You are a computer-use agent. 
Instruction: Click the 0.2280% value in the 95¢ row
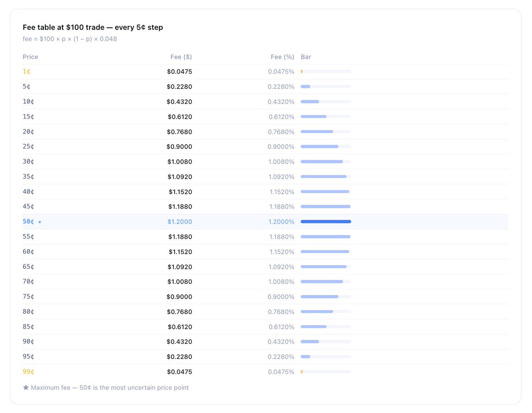point(281,357)
